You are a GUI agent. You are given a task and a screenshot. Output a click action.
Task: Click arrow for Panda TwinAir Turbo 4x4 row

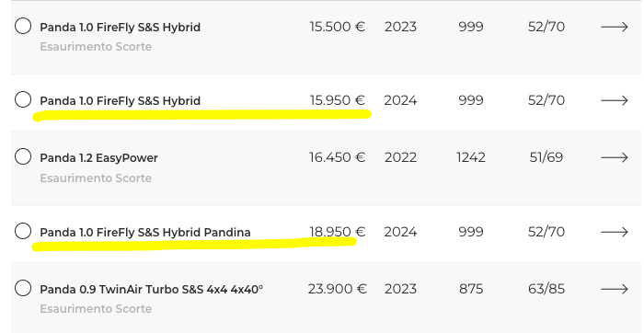point(615,289)
